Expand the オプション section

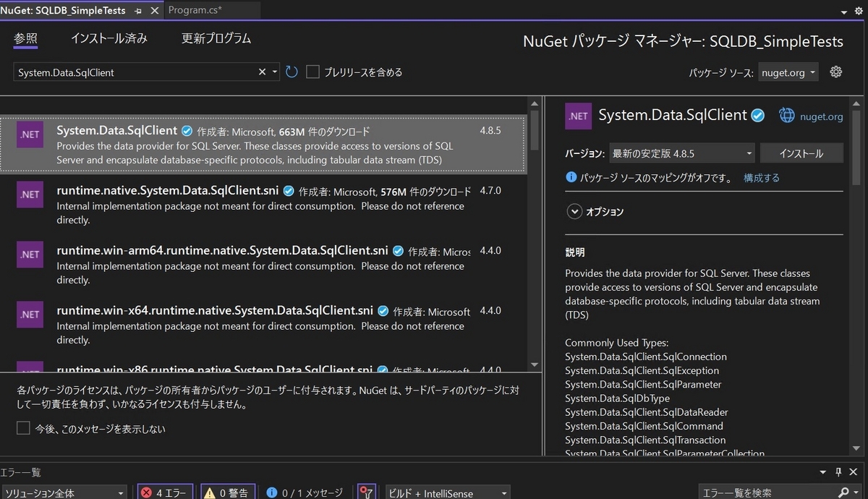(x=574, y=211)
